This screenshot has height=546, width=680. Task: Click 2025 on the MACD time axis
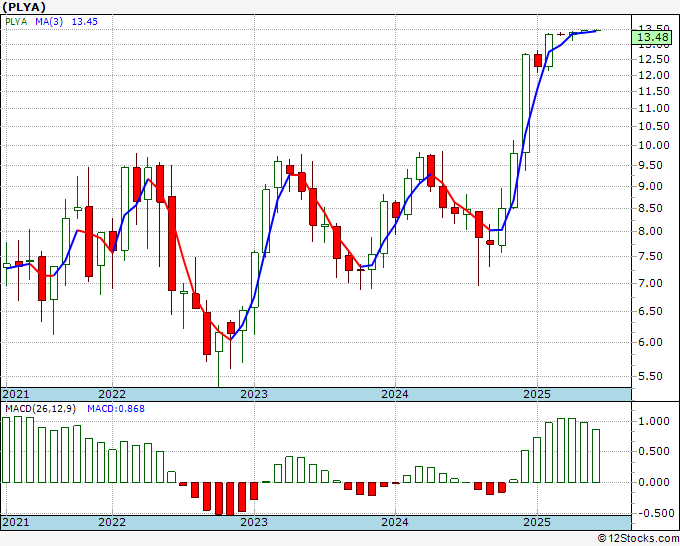537,522
